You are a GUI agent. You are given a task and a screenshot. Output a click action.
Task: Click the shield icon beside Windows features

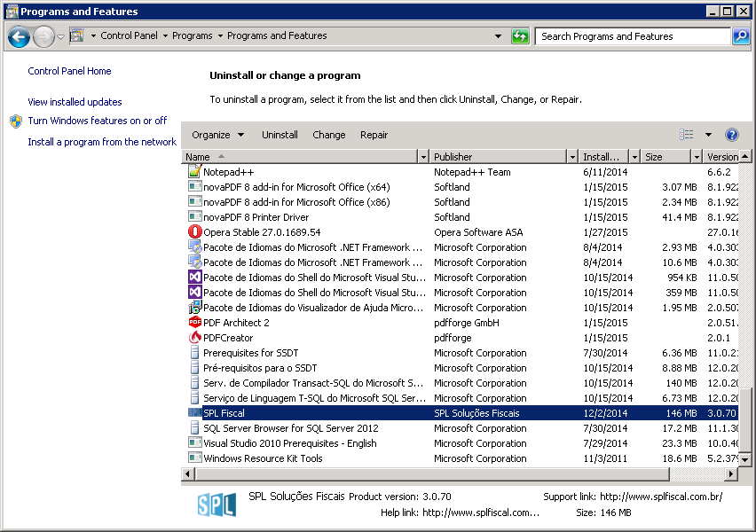point(16,121)
